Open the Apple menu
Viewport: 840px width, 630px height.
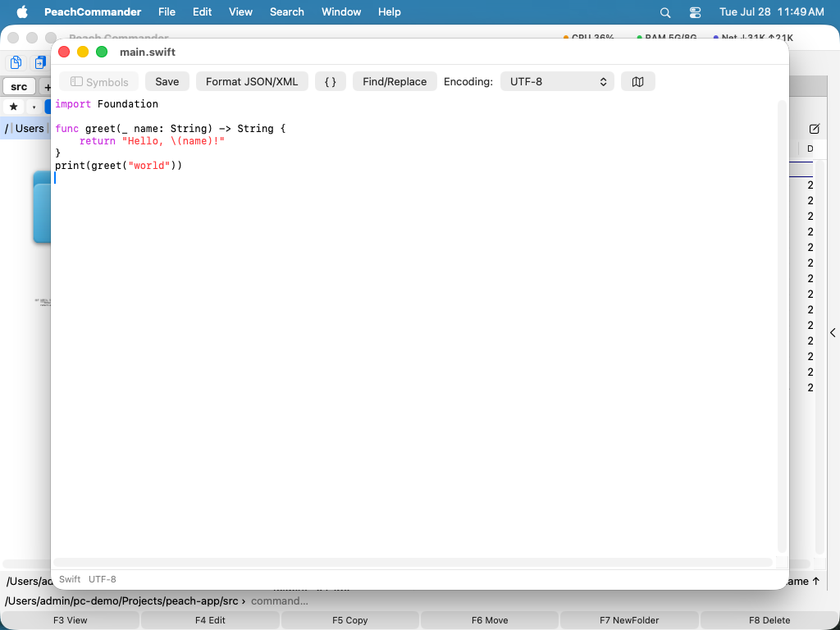pos(22,11)
